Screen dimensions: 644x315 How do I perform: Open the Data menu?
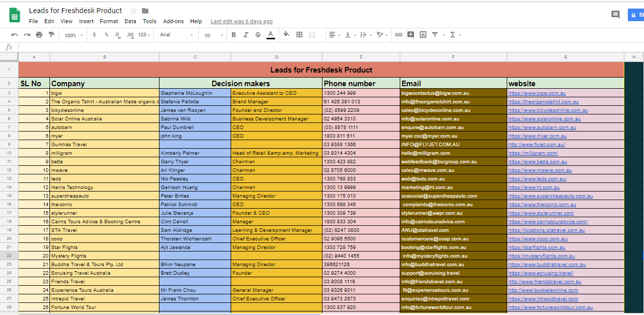click(130, 21)
